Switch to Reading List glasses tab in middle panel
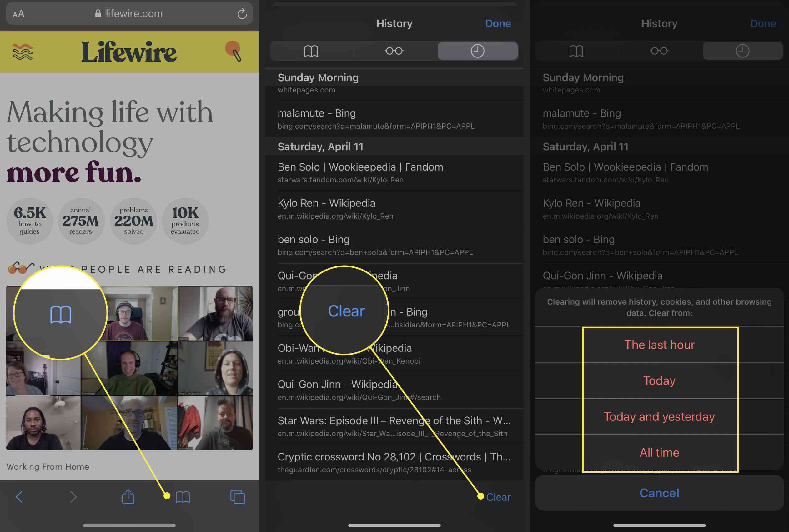 (x=394, y=51)
